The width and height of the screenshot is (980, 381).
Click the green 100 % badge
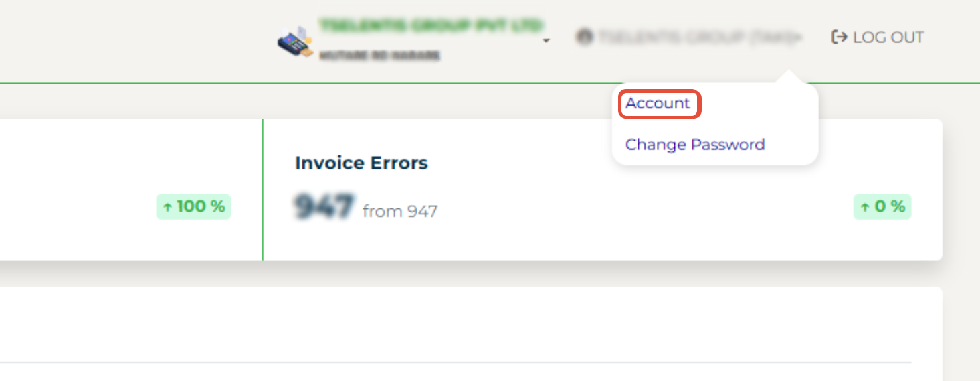(193, 207)
